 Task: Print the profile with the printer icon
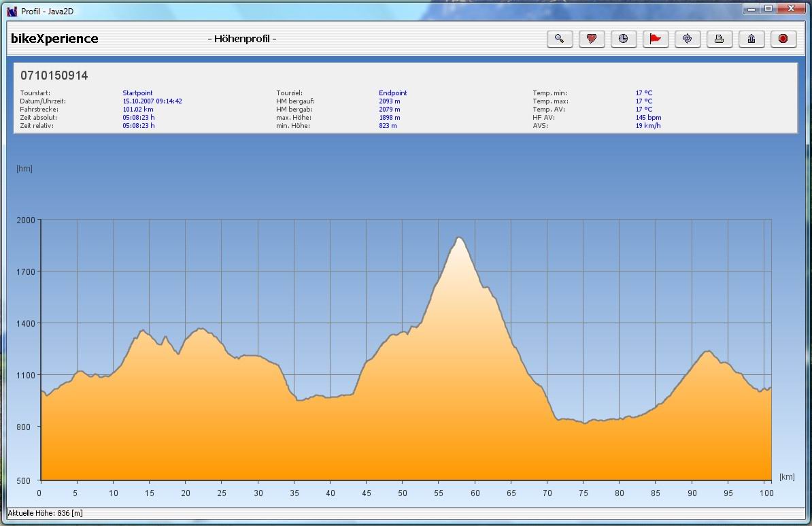click(x=719, y=39)
